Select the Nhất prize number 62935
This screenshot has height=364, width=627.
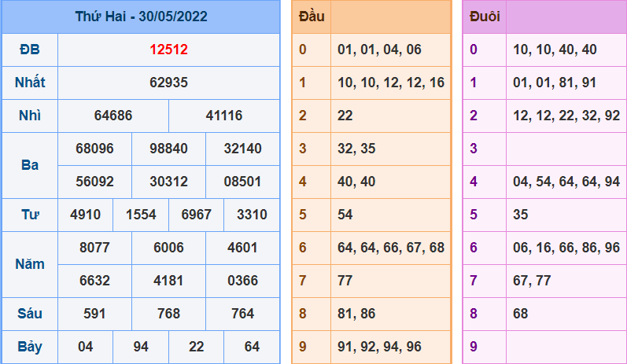click(168, 83)
